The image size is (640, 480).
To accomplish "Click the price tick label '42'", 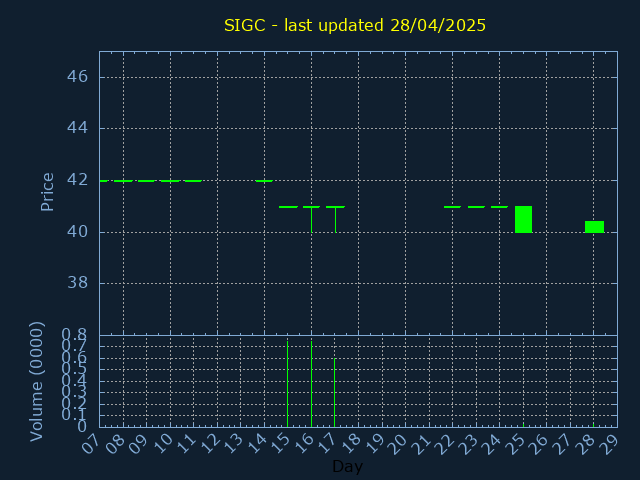I will [x=78, y=180].
